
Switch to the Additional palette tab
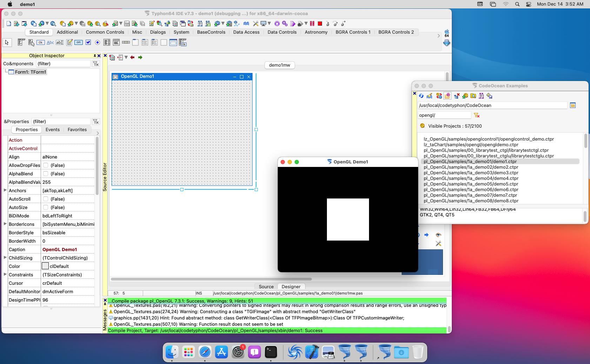pyautogui.click(x=67, y=32)
